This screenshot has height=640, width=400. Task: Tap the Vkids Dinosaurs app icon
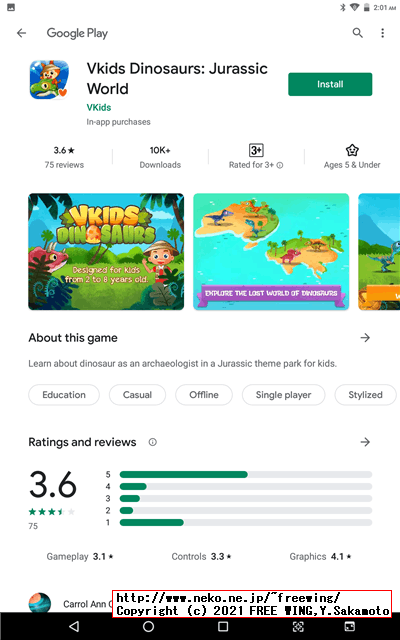(x=49, y=80)
